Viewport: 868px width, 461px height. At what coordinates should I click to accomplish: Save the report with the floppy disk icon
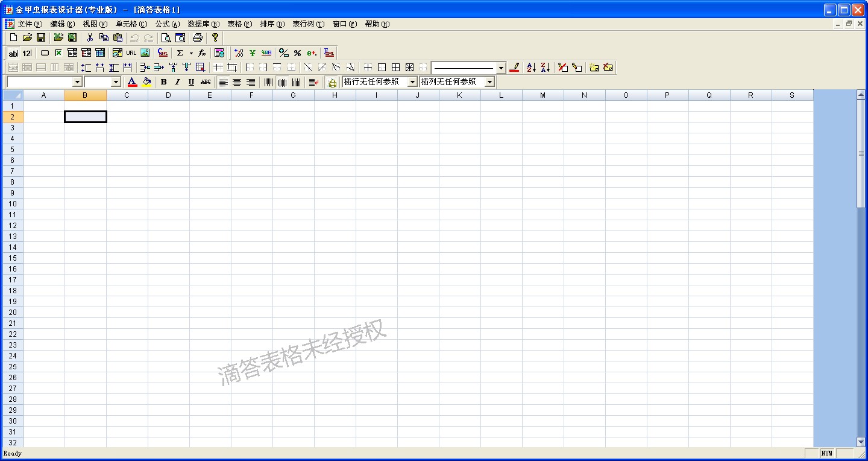click(41, 37)
